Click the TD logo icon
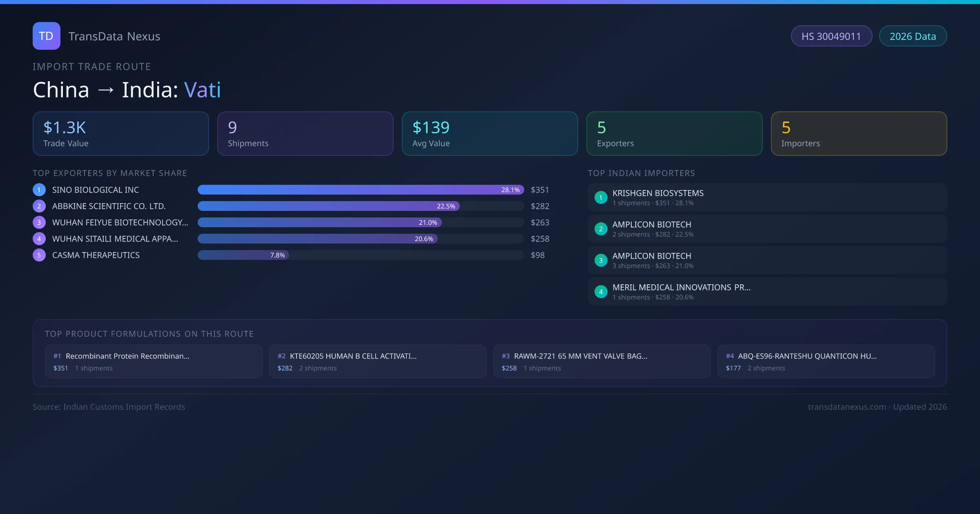 click(x=46, y=36)
